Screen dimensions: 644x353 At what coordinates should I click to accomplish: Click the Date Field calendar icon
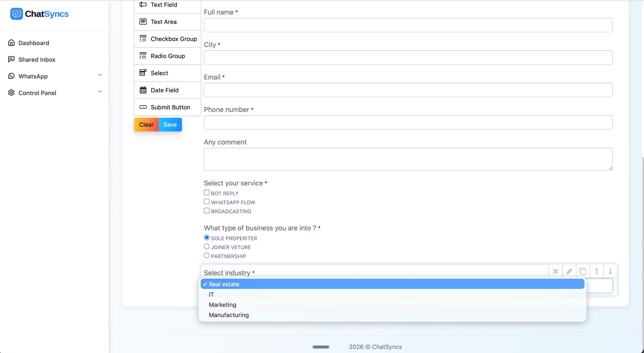coord(143,90)
